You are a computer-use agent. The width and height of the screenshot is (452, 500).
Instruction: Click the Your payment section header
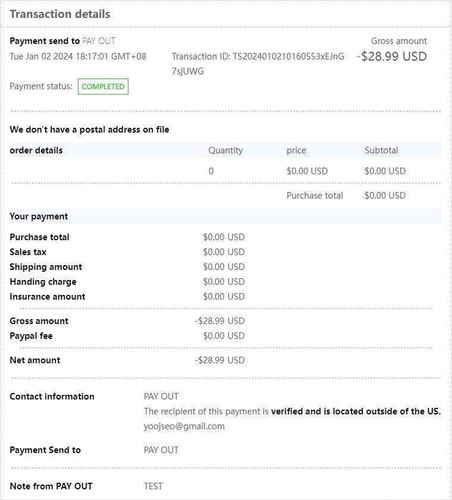pos(39,216)
